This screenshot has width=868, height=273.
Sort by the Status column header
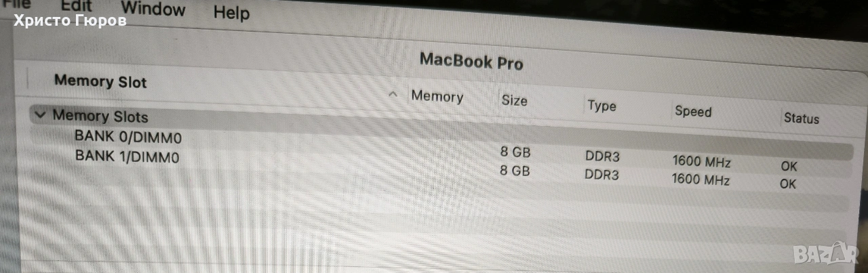tap(802, 119)
